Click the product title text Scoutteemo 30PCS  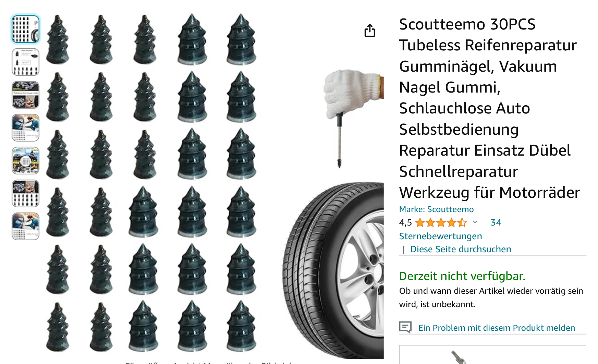467,24
